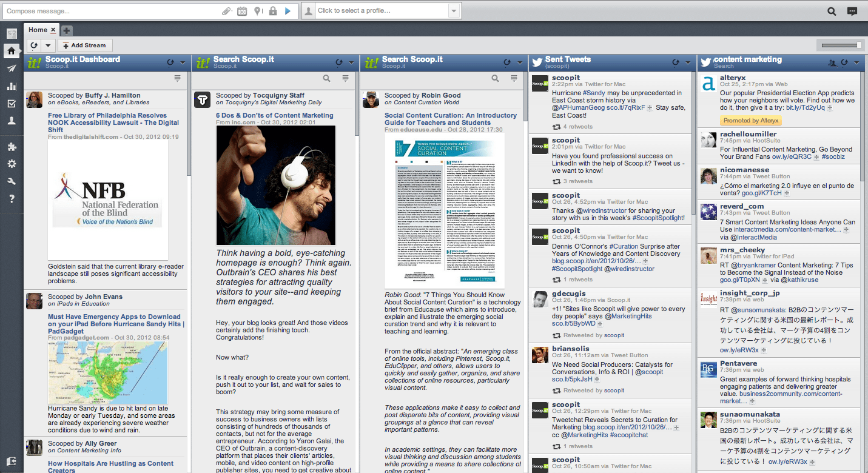Screen dimensions: 868x473
Task: Click the scheduling calendar icon in compose box
Action: coord(242,11)
